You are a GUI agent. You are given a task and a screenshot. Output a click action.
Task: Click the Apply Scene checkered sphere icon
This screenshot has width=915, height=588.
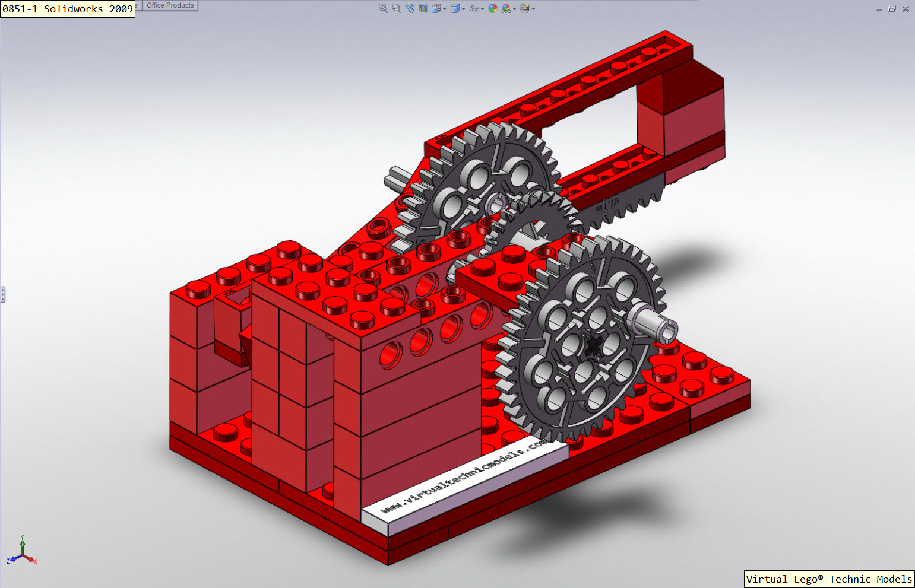505,8
